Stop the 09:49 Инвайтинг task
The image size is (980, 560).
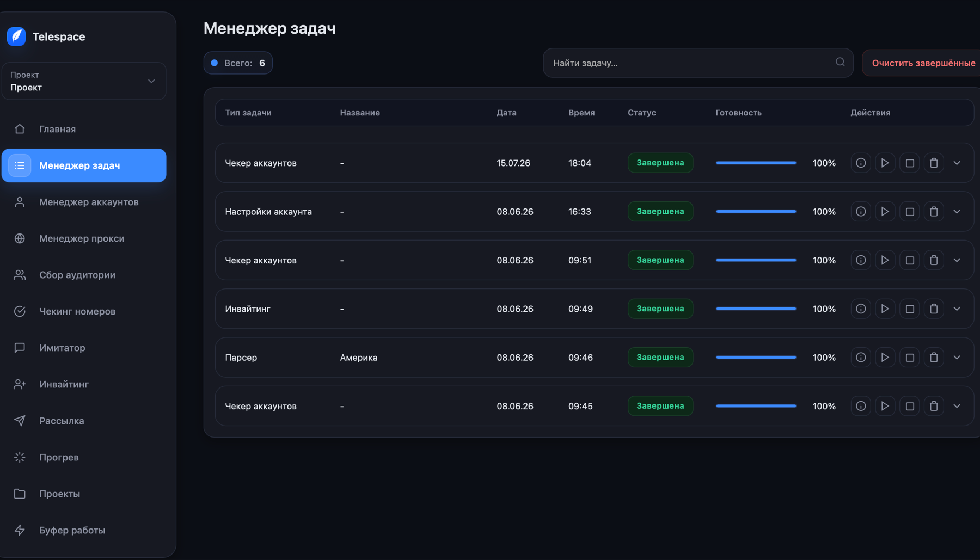coord(910,309)
